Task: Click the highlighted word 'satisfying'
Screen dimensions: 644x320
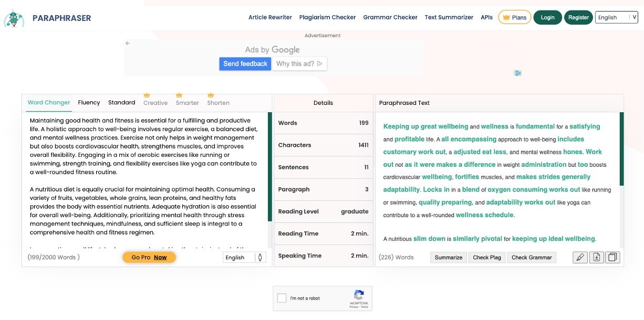Action: tap(585, 126)
